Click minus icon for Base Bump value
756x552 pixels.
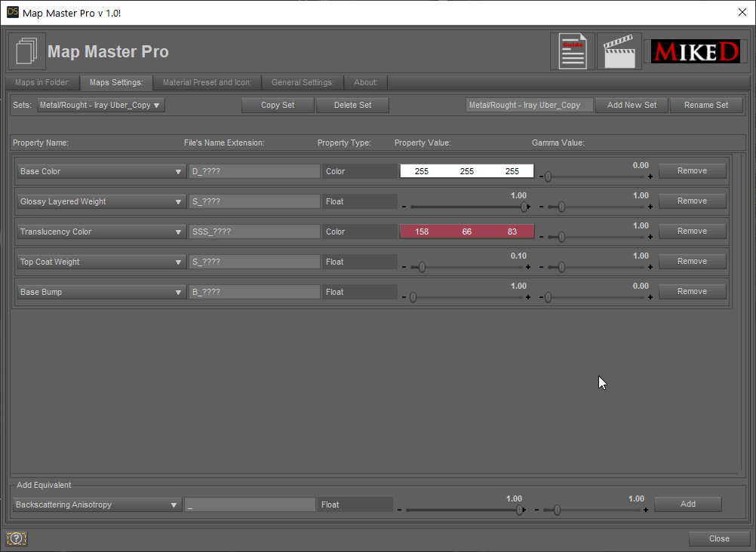point(404,297)
